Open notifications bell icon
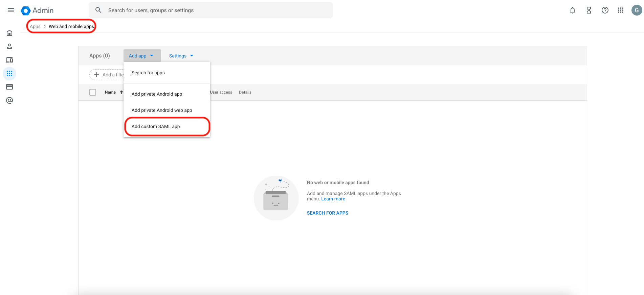The width and height of the screenshot is (644, 295). pos(572,10)
